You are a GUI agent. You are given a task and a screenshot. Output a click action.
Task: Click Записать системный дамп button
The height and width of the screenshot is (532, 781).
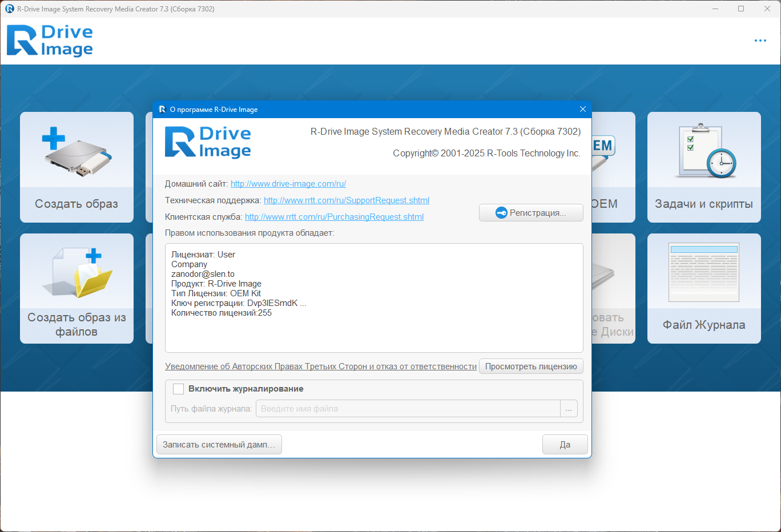219,445
